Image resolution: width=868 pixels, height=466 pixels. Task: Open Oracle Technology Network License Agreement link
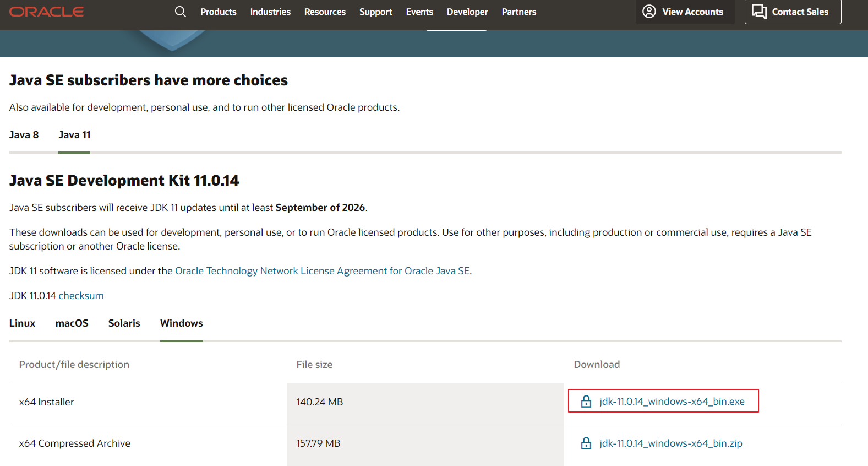click(x=323, y=271)
